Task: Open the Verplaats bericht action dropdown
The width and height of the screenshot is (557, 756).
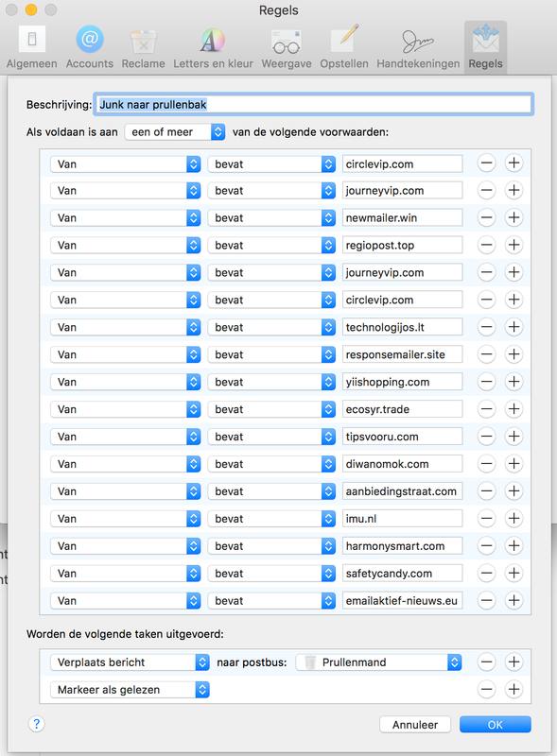Action: (130, 662)
